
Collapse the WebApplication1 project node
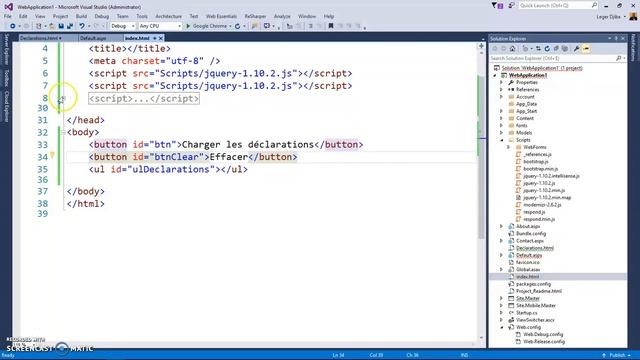coord(495,76)
